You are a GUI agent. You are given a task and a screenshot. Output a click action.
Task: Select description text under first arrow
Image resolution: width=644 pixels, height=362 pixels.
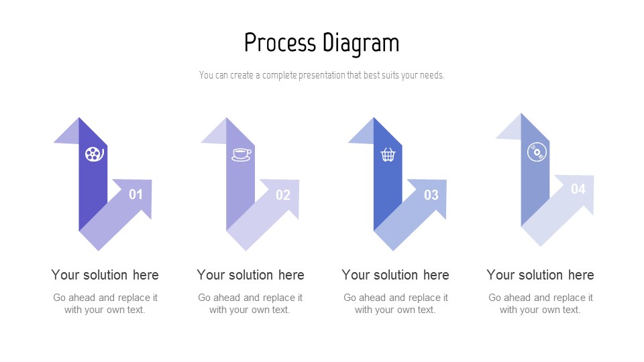point(105,303)
